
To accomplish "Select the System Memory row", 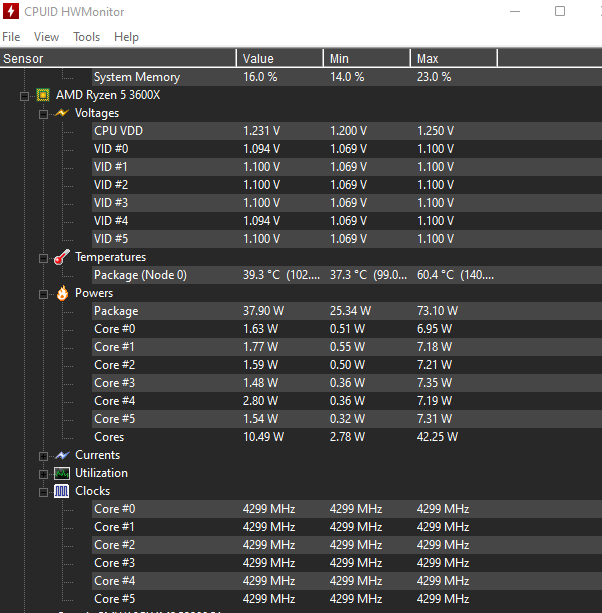I will (347, 77).
